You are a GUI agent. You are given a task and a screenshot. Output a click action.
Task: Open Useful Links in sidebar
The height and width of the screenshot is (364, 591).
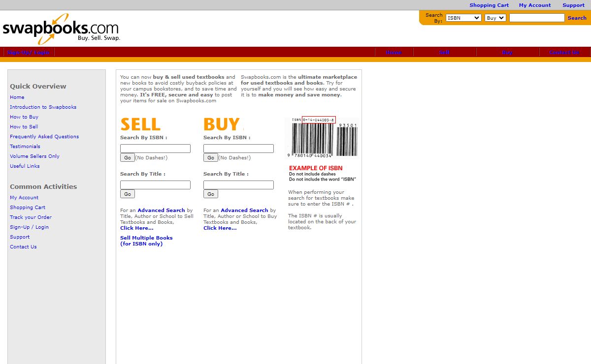(25, 166)
